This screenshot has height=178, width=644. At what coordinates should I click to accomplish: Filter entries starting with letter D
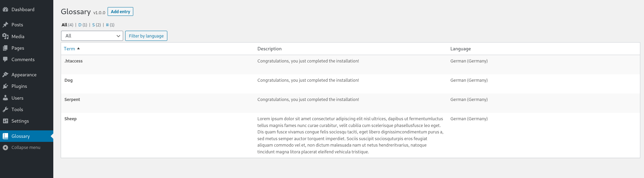80,25
